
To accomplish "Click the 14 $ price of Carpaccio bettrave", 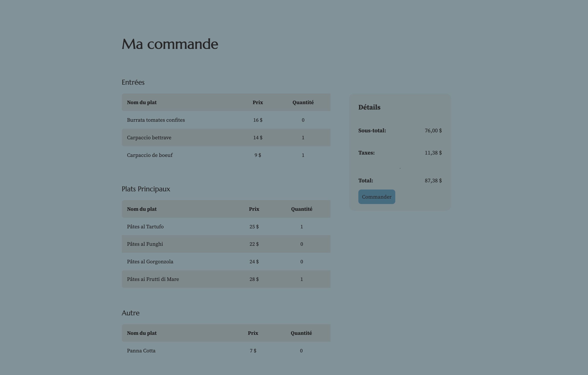I will (x=258, y=137).
